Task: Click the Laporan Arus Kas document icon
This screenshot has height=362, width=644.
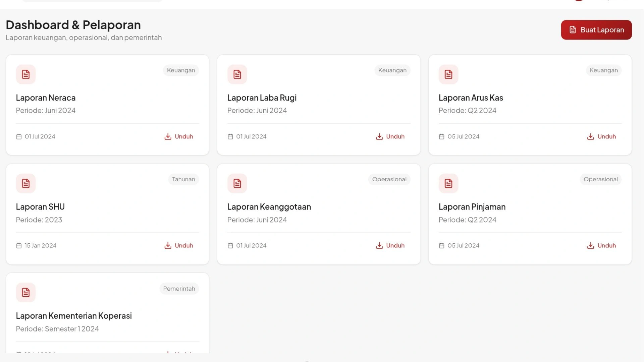Action: click(x=448, y=74)
